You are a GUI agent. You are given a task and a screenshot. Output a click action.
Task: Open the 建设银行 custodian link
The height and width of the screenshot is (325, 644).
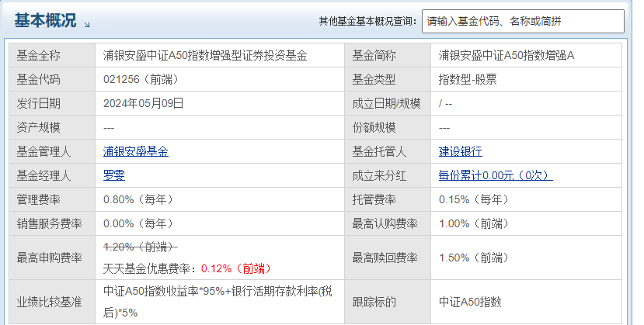tap(461, 151)
